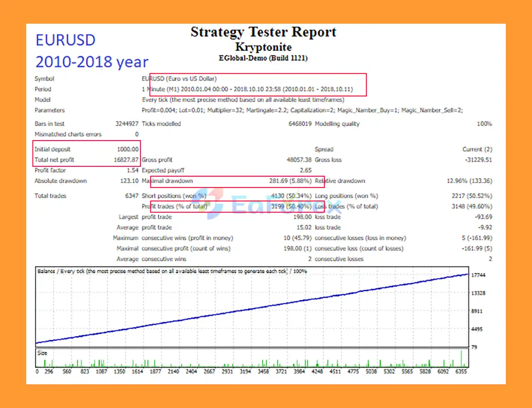The height and width of the screenshot is (408, 532).
Task: Click the Parameters row starting with Profit=0.004
Action: click(x=302, y=110)
